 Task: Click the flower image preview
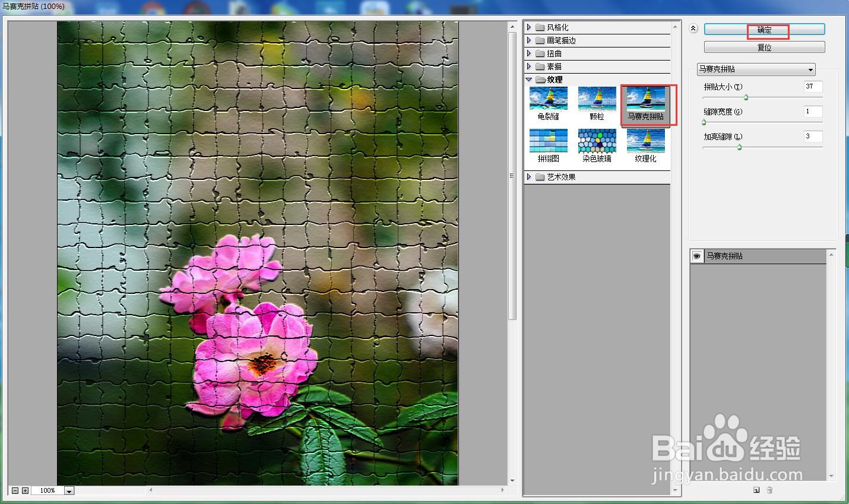click(258, 253)
